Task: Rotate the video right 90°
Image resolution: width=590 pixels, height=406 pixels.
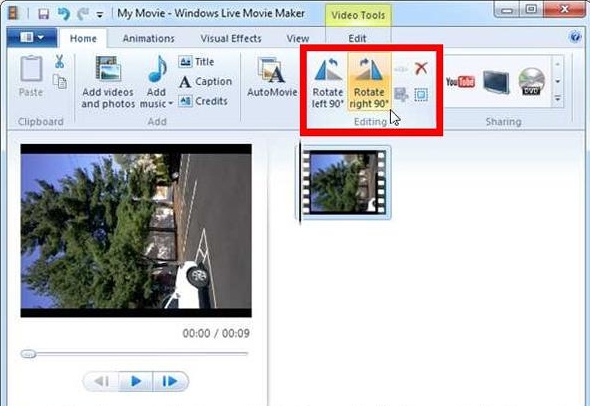Action: click(369, 82)
